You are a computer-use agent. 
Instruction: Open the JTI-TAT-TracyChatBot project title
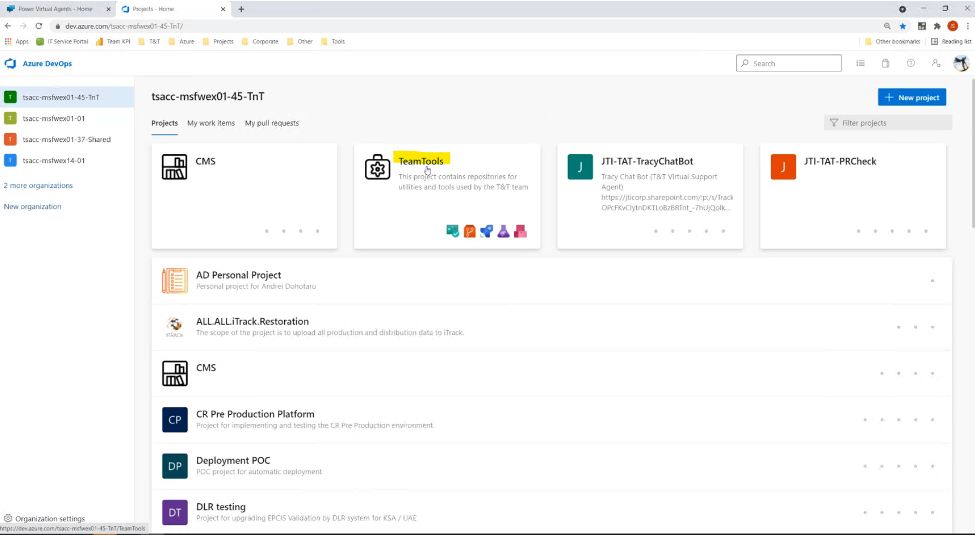coord(647,161)
